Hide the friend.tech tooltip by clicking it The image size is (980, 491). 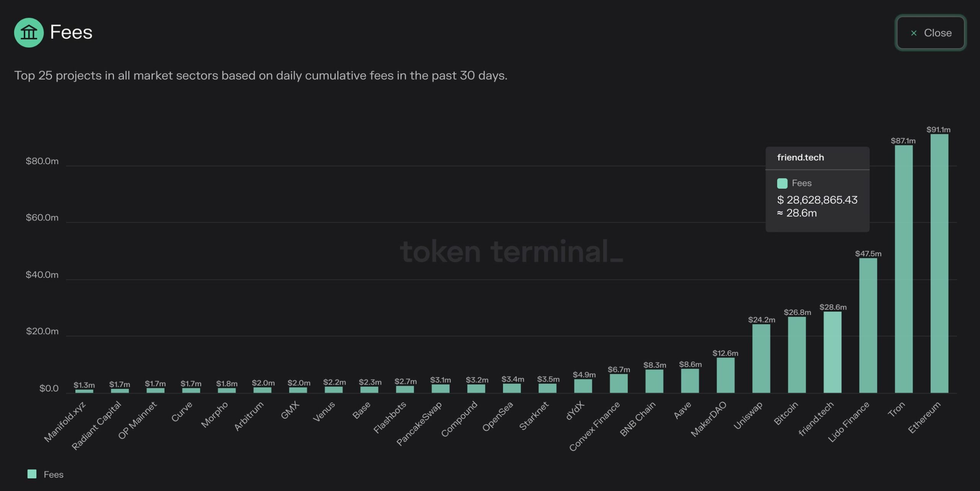817,189
